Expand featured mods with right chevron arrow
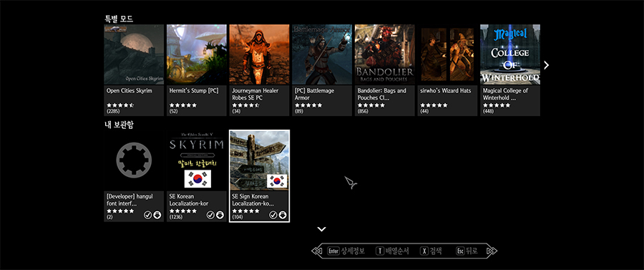Viewport: 644px width, 270px height. tap(546, 65)
